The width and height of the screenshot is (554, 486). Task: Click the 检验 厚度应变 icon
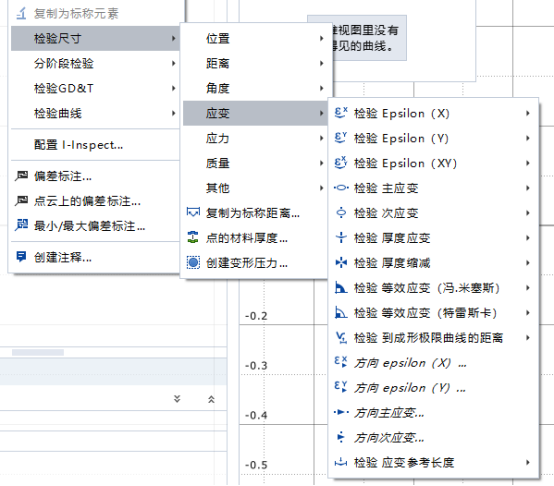pos(341,238)
